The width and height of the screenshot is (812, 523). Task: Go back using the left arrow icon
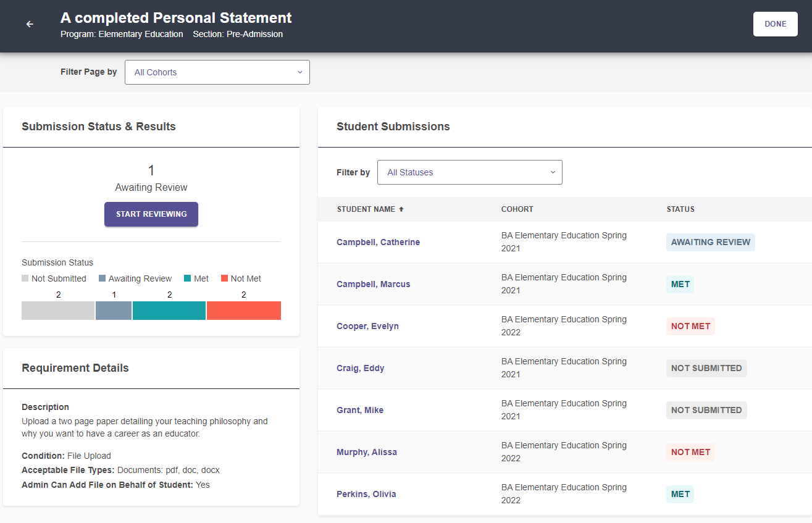click(30, 24)
